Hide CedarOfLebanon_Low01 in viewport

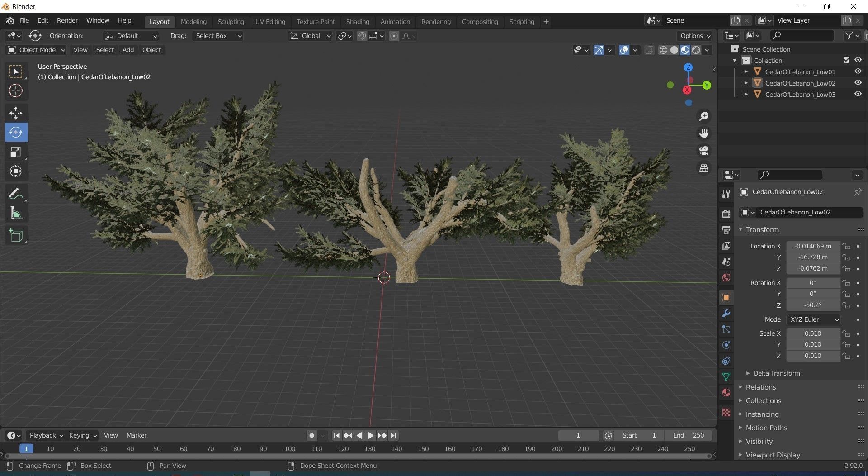[858, 71]
